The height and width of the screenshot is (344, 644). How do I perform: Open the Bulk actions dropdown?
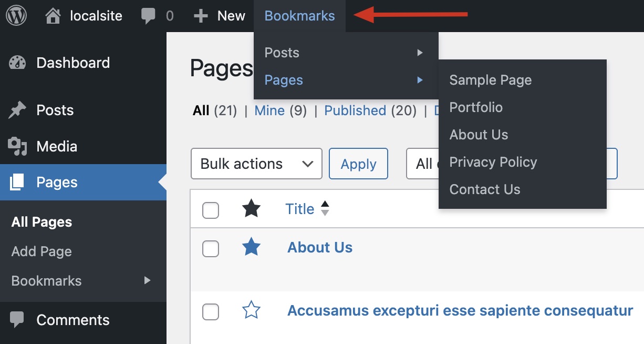point(256,164)
